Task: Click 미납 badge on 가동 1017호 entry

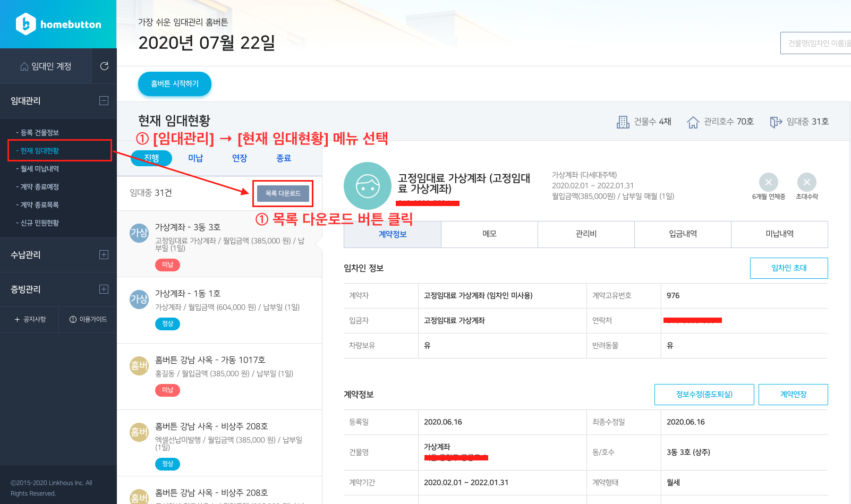Action: (167, 390)
